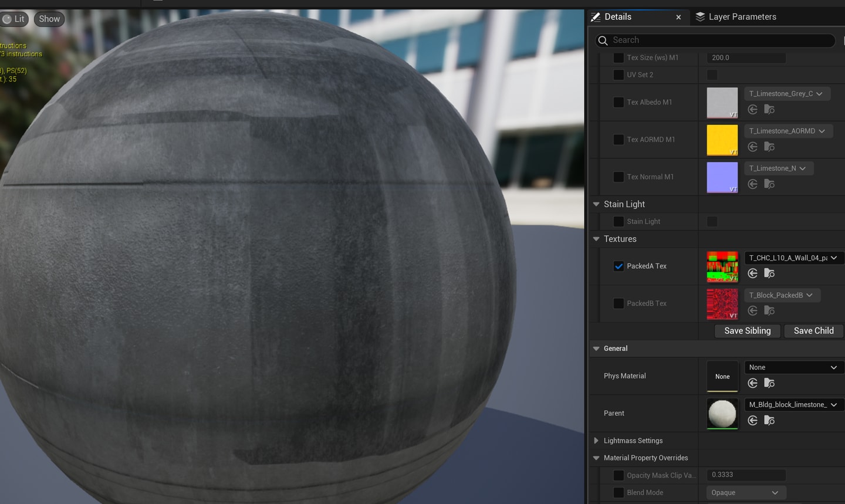
Task: Click the Layer Parameters stack icon
Action: 700,17
